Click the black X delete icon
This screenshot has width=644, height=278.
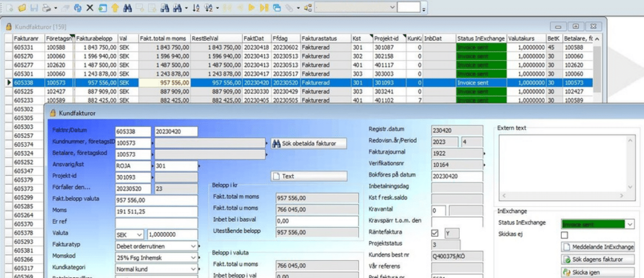tap(90, 8)
